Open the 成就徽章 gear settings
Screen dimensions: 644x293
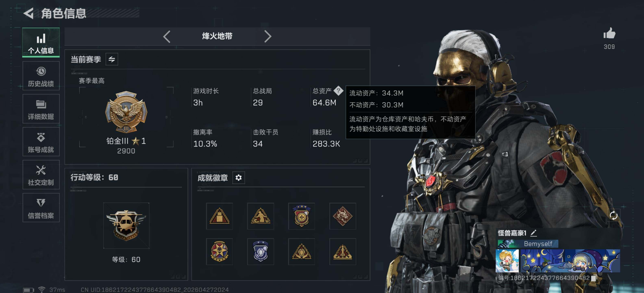click(238, 178)
